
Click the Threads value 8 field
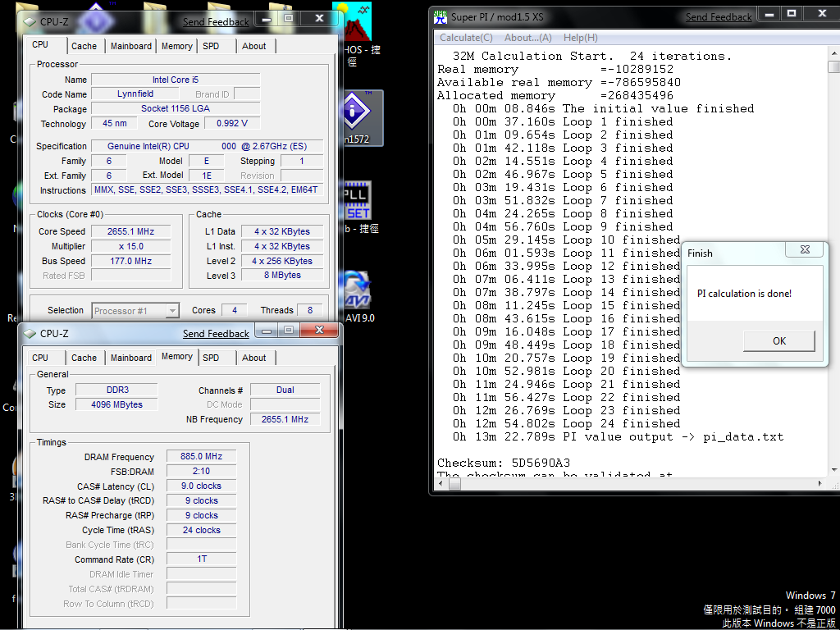(309, 310)
